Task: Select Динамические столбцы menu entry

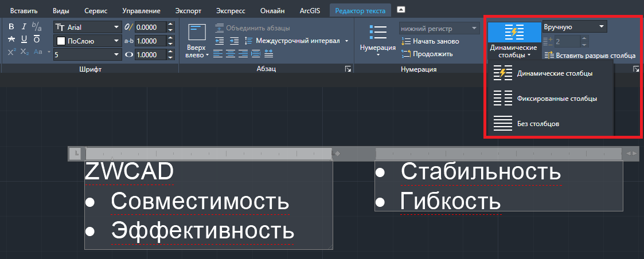Action: pos(549,73)
